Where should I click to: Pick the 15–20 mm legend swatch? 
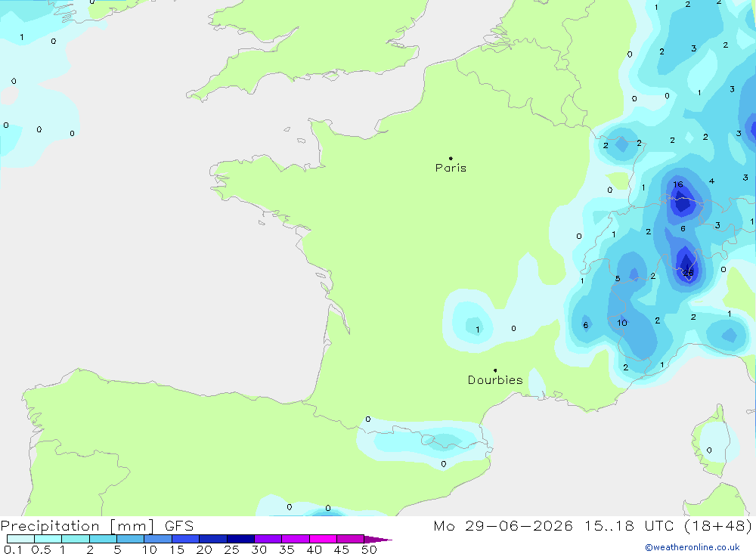[186, 539]
